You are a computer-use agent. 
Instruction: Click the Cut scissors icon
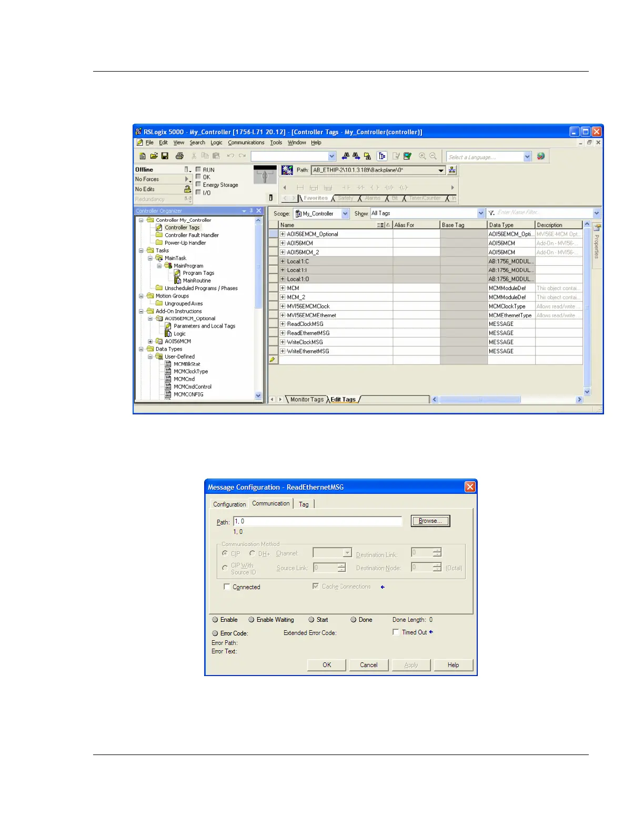point(194,156)
